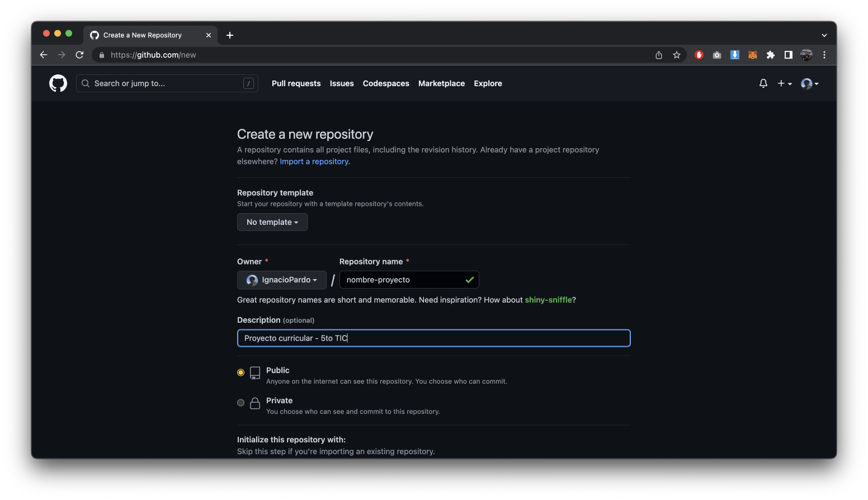Click the share page icon
Image resolution: width=868 pixels, height=500 pixels.
[659, 55]
